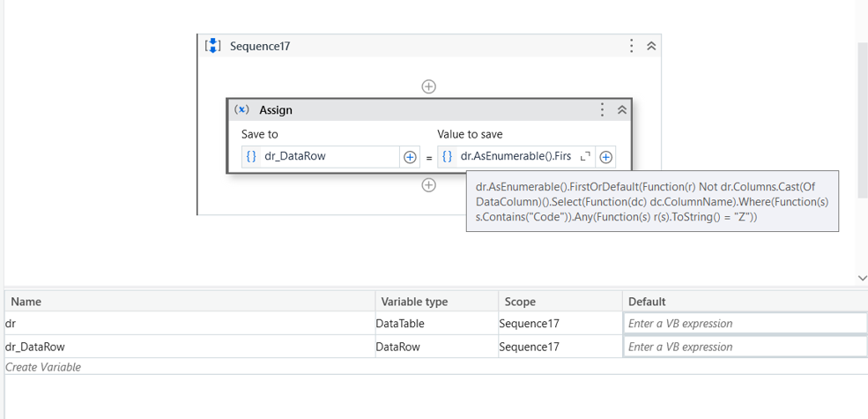The image size is (868, 419).
Task: Click the Value to save plus button
Action: [606, 157]
